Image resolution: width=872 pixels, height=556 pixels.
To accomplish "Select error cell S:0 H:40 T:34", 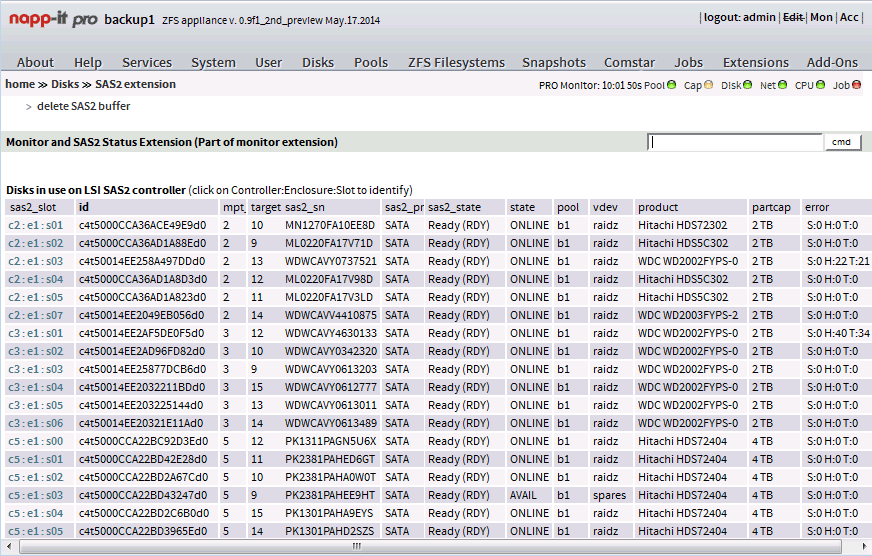I will [838, 333].
